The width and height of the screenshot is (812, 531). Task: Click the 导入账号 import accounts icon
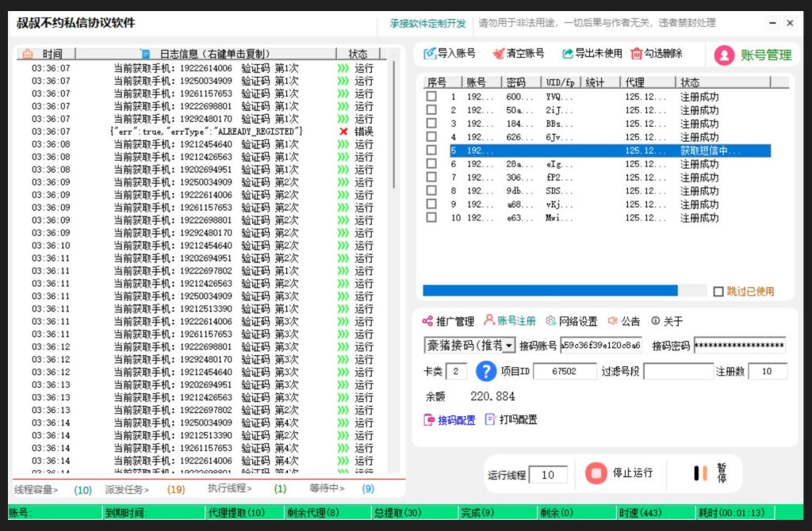pos(431,53)
